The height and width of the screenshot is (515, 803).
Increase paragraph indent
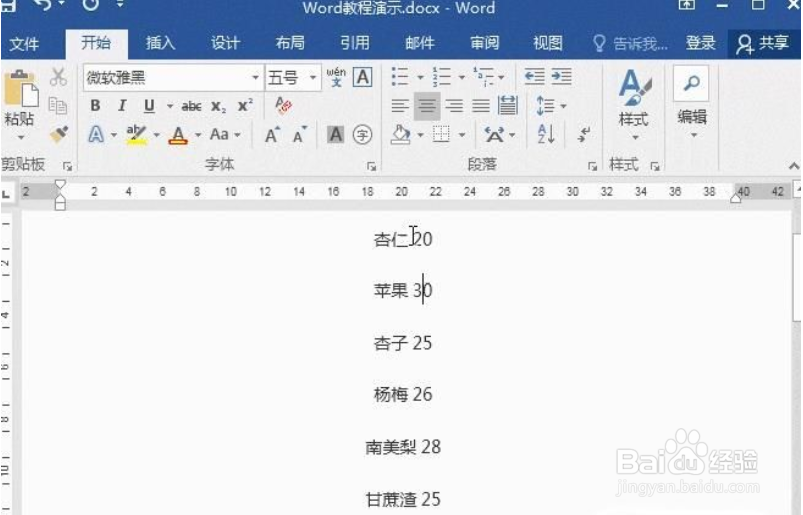coord(562,77)
